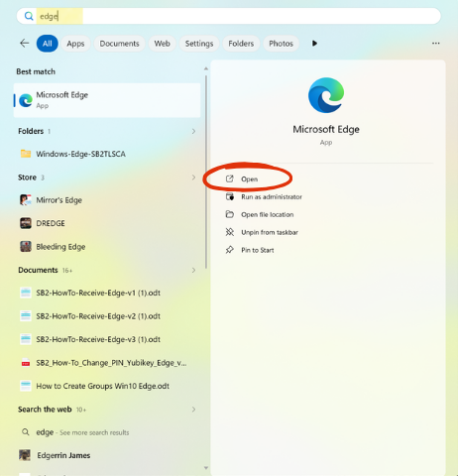Switch to the Settings filter tab
458x476 pixels.
tap(199, 44)
